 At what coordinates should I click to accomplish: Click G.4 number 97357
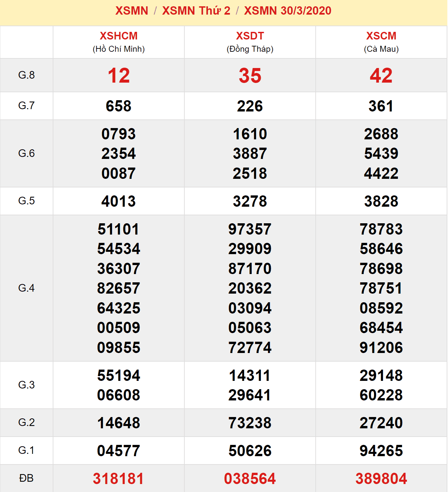pos(250,229)
